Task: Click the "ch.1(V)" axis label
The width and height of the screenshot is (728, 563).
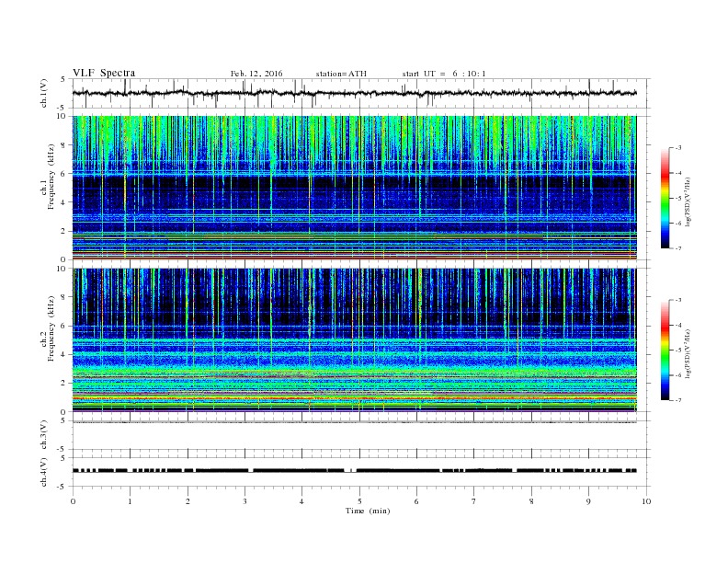Action: 44,93
